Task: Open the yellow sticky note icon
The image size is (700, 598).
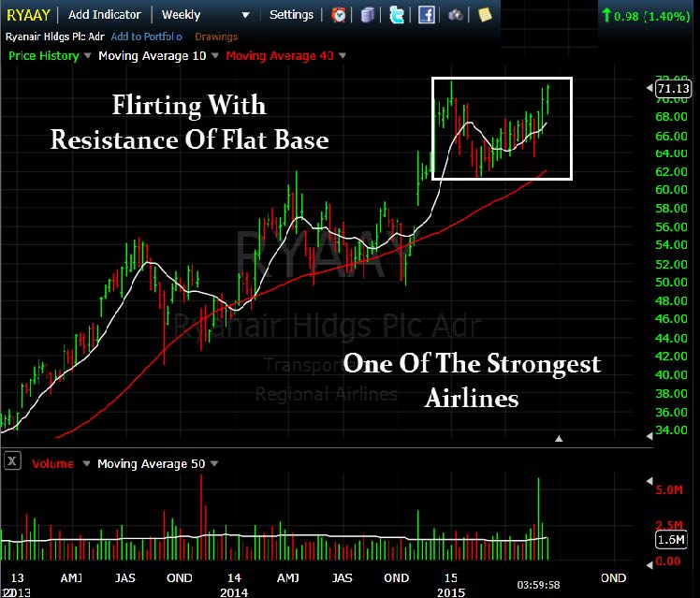Action: tap(485, 15)
